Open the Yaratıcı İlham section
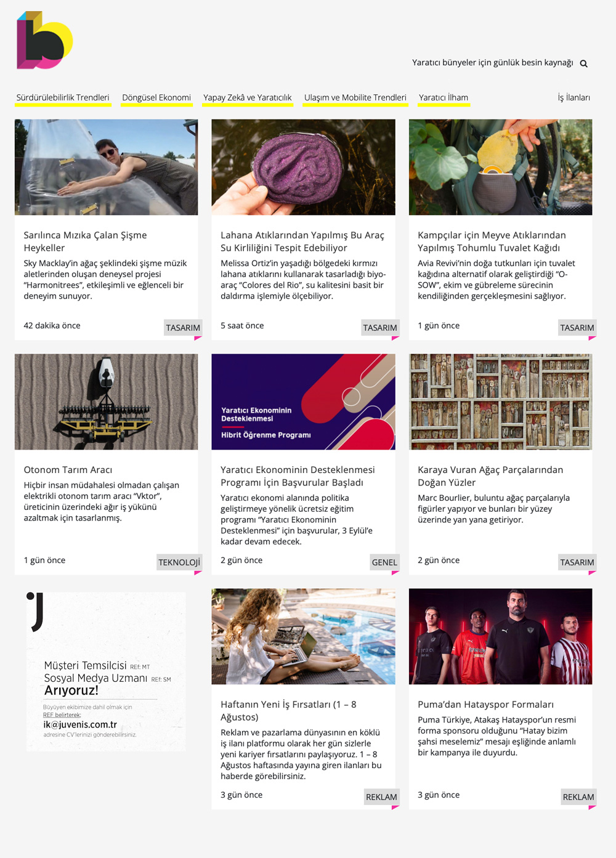This screenshot has height=858, width=616. [x=444, y=97]
